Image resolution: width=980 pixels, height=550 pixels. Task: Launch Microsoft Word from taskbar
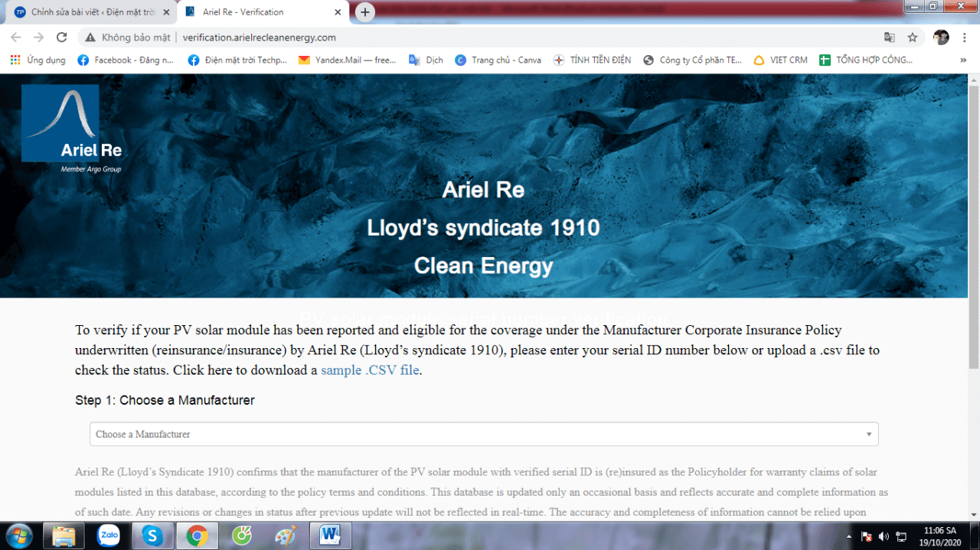pos(330,536)
